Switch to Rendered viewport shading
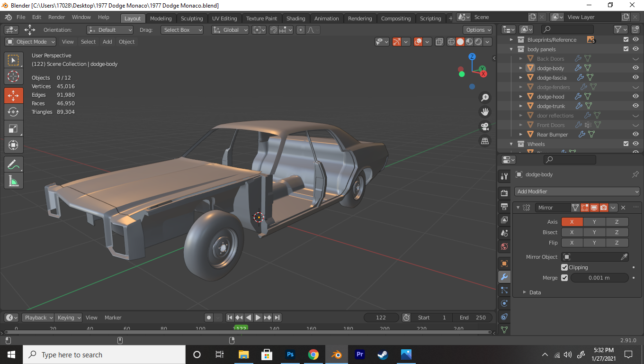 tap(478, 42)
